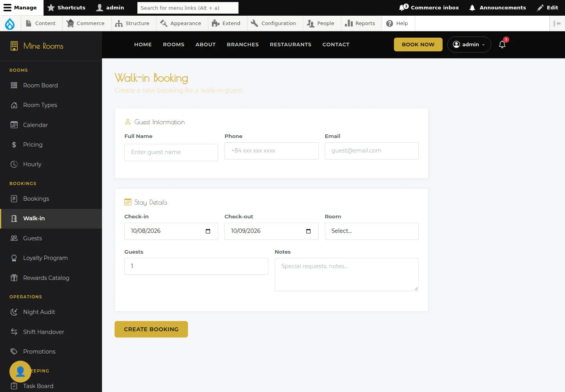Click the Hourly clock icon
This screenshot has height=392, width=565.
click(14, 164)
